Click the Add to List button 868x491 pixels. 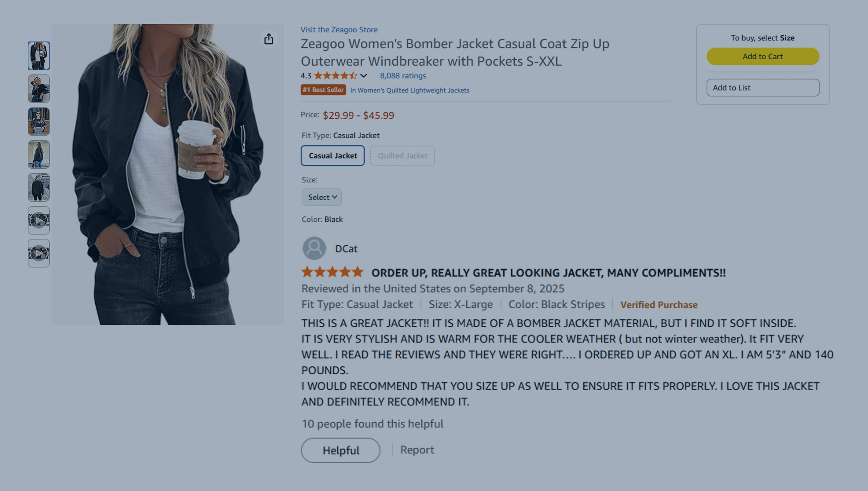click(763, 87)
